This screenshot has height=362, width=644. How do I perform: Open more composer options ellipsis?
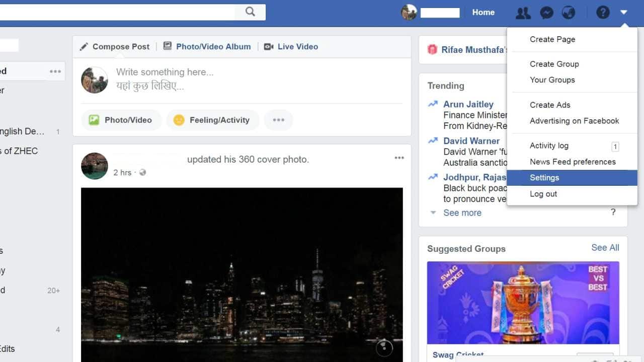278,120
